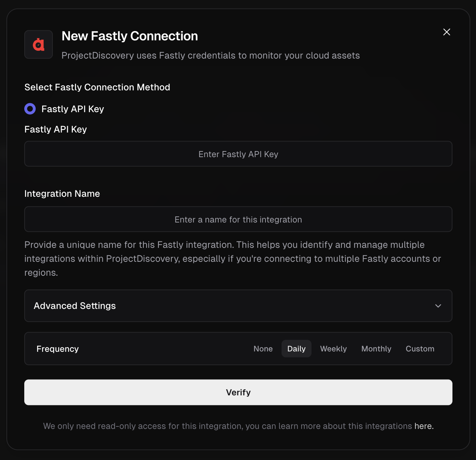Click inside the Enter Fastly API Key field
This screenshot has width=476, height=460.
(238, 154)
